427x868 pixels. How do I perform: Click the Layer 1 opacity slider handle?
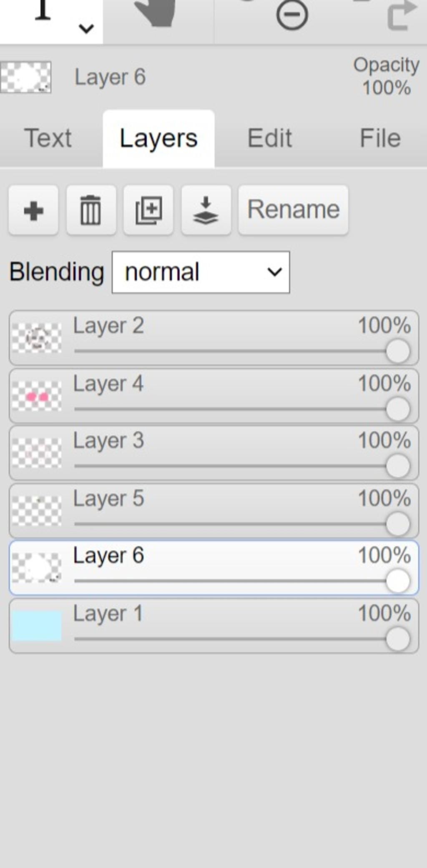coord(397,639)
